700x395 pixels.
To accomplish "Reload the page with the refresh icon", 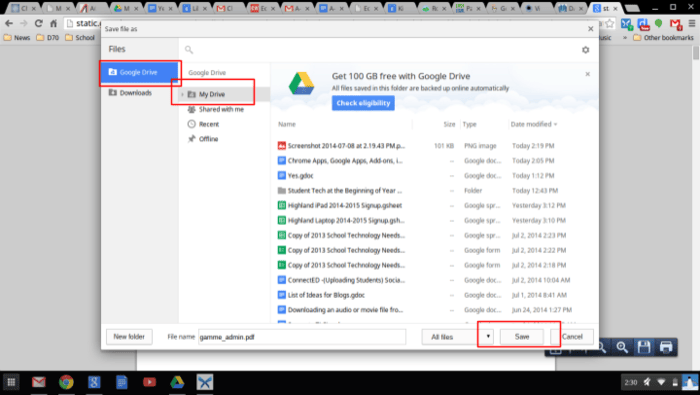I will click(x=38, y=23).
